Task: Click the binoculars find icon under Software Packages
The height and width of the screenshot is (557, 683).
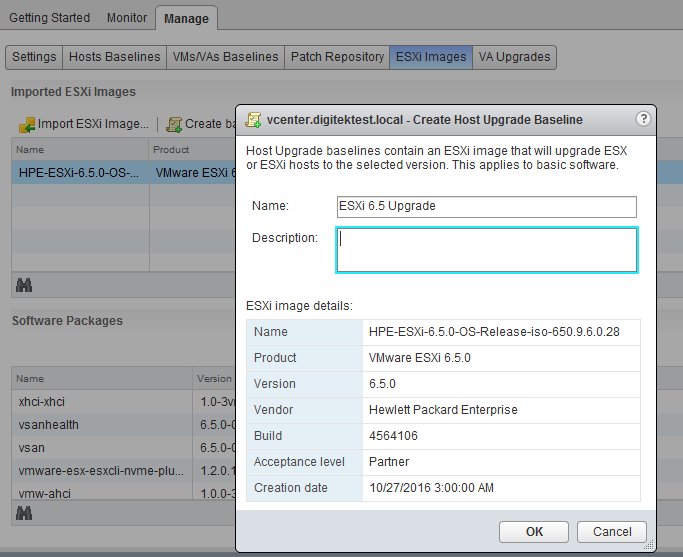Action: [x=24, y=513]
